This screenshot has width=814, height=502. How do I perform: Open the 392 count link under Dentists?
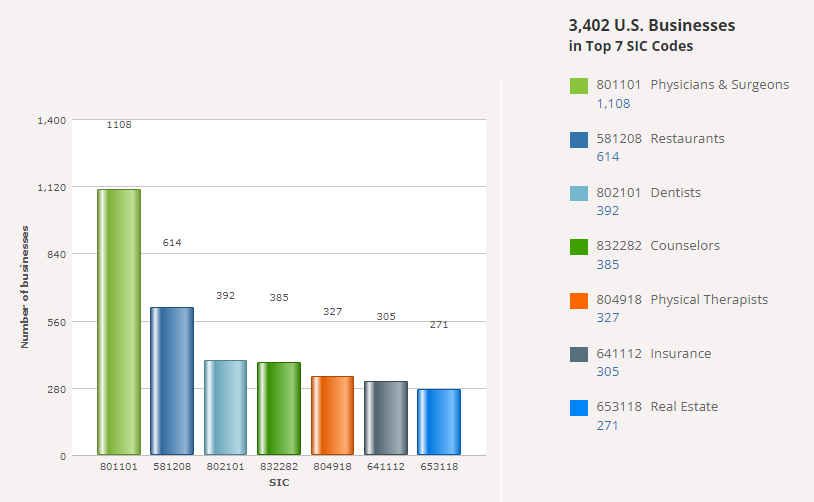[x=608, y=211]
